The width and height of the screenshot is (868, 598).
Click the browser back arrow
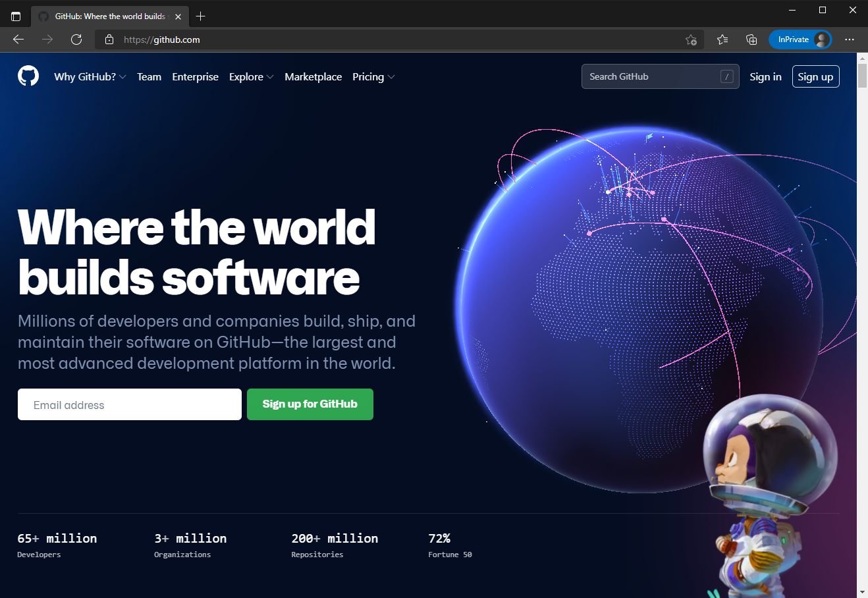tap(18, 40)
